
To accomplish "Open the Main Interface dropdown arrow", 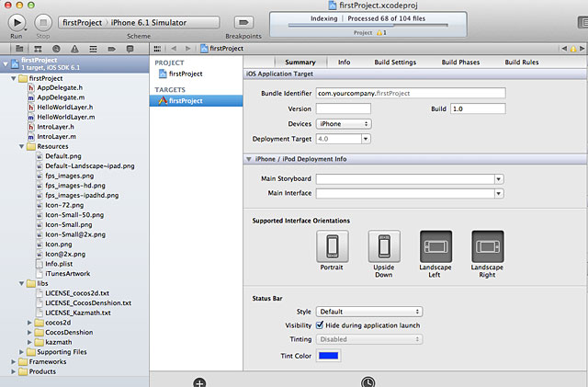I will click(x=499, y=193).
